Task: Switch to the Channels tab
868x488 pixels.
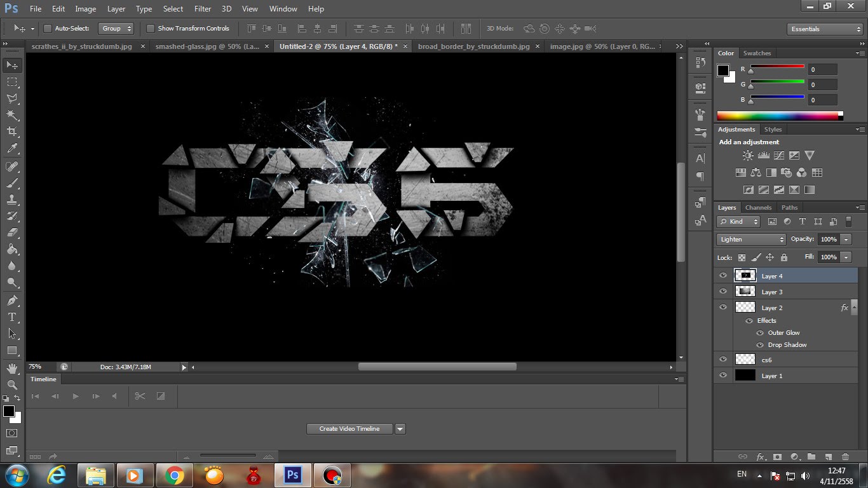Action: click(758, 207)
